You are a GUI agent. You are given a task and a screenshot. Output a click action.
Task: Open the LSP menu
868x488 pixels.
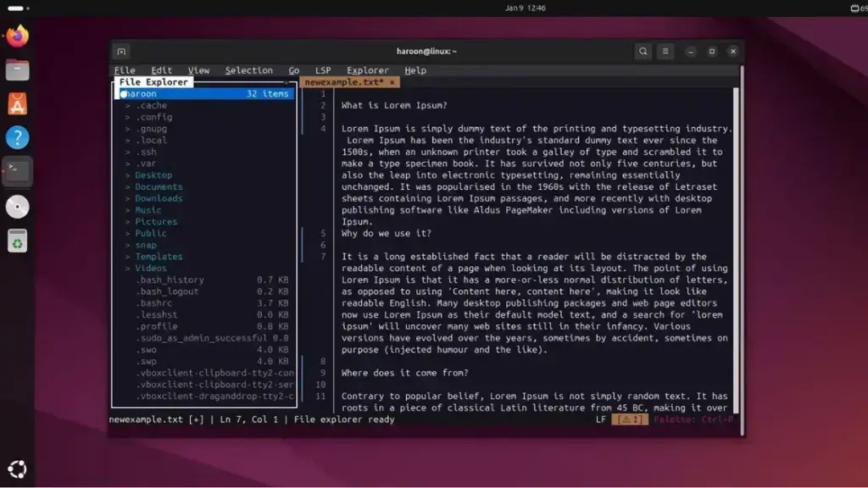(x=323, y=70)
